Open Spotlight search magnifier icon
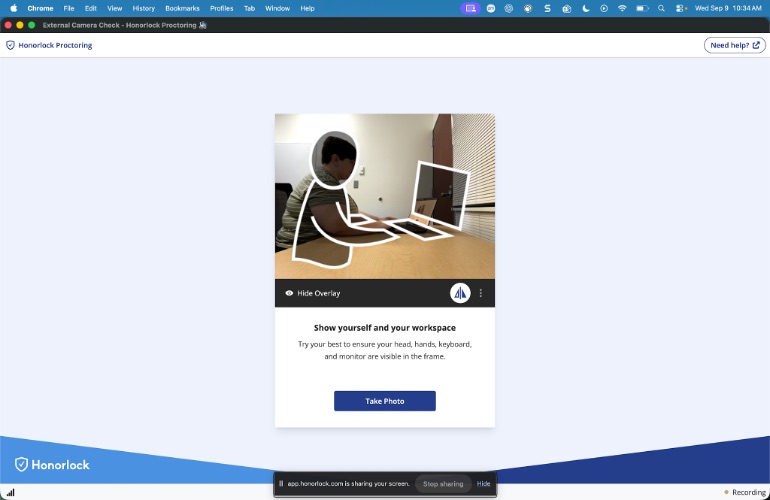 [661, 8]
